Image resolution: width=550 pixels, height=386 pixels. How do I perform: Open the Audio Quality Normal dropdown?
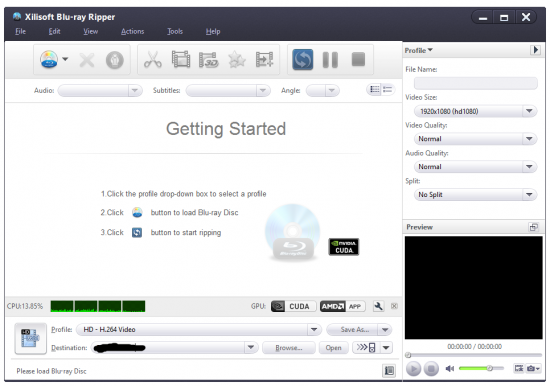click(475, 167)
